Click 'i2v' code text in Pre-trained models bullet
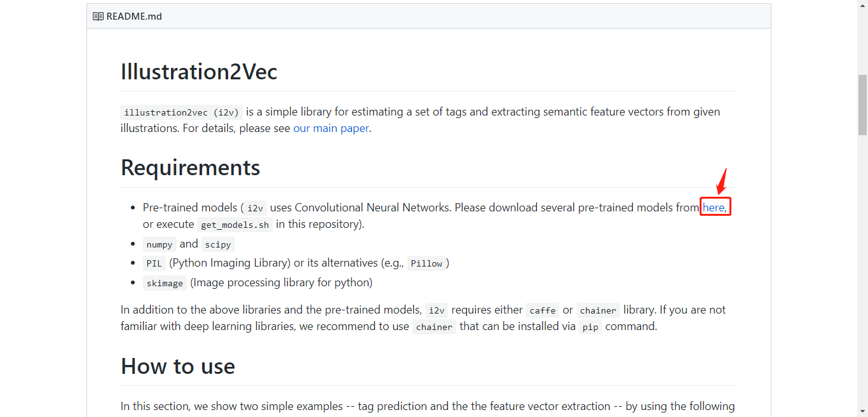This screenshot has width=868, height=417. click(255, 208)
